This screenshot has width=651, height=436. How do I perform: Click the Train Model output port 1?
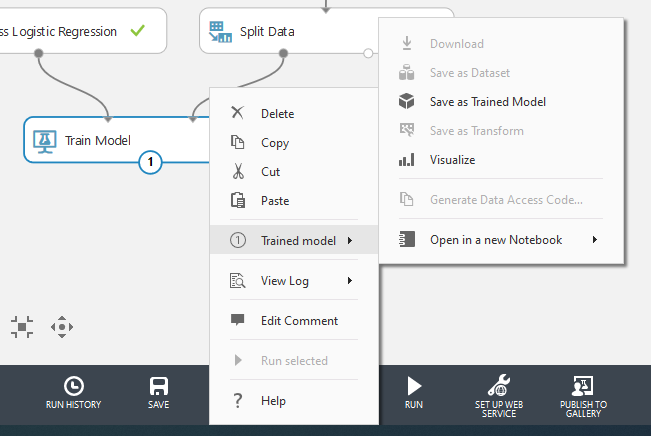(150, 162)
